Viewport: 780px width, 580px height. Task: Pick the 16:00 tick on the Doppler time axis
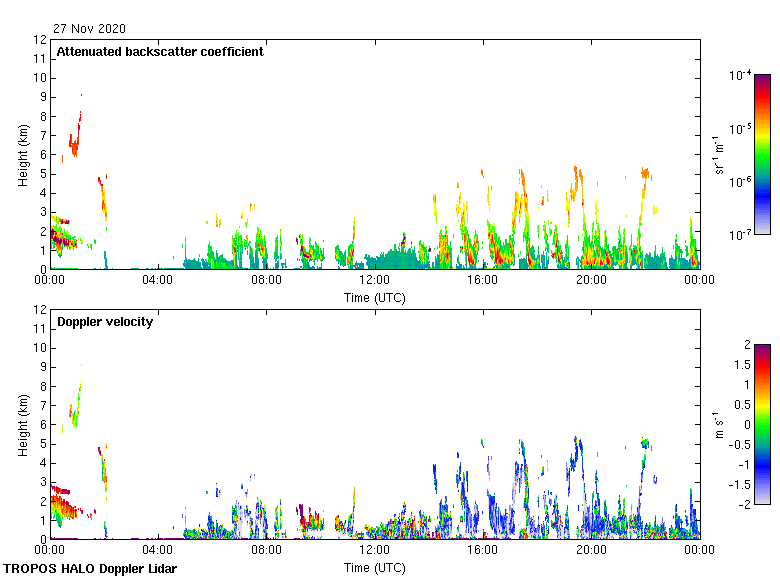pyautogui.click(x=482, y=551)
